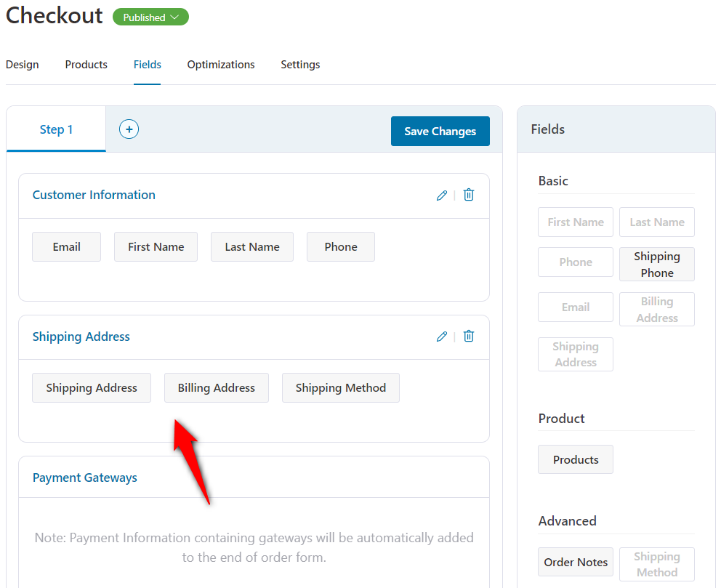Click the Product category heading
This screenshot has width=721, height=588.
pos(561,419)
